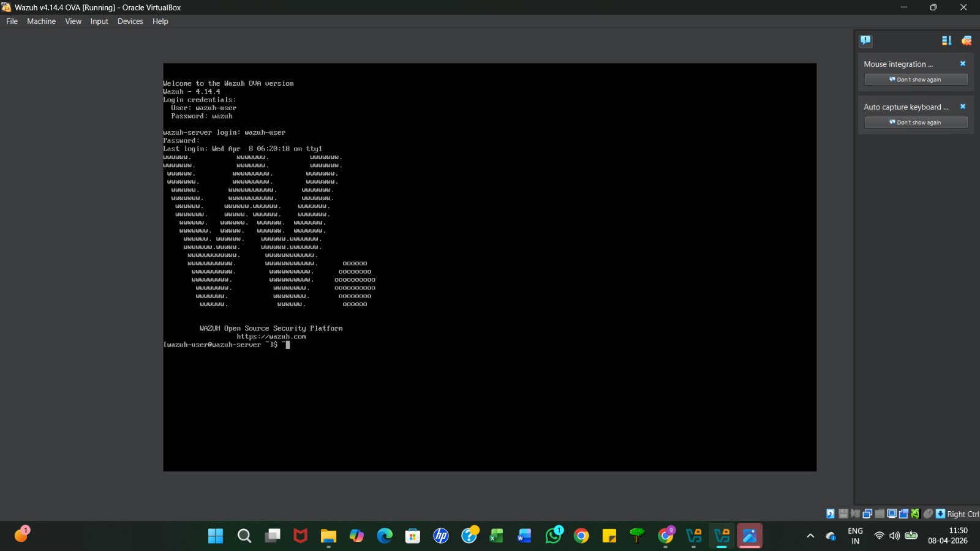Click the terminal prompt line in the VM
Screen dimensions: 980x551
tap(227, 345)
